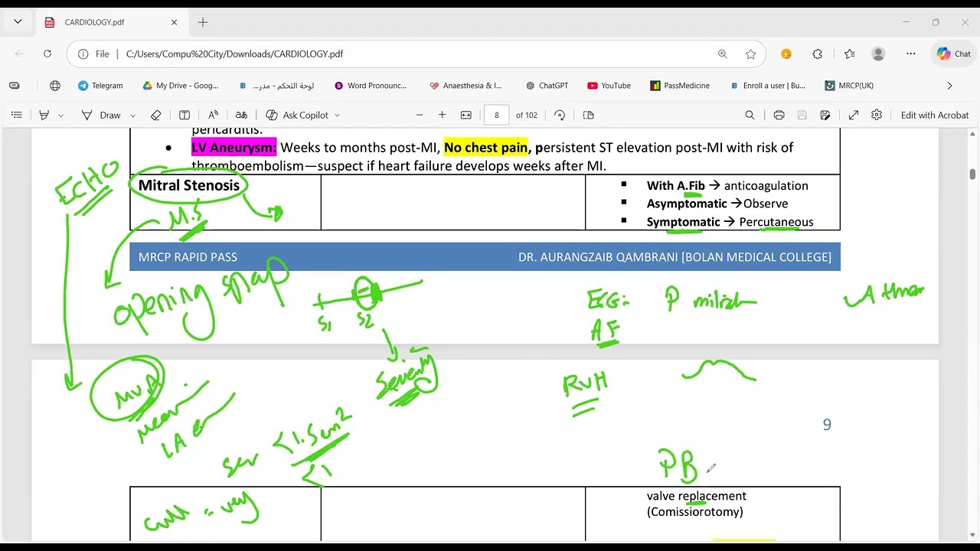
Task: Start Read aloud
Action: 214,115
